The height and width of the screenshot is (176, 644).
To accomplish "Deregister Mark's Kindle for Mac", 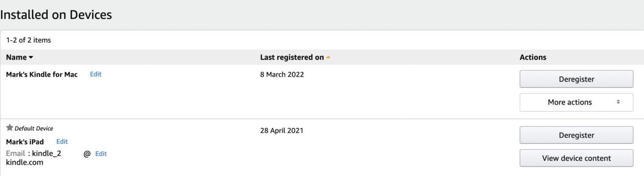I will click(x=576, y=79).
